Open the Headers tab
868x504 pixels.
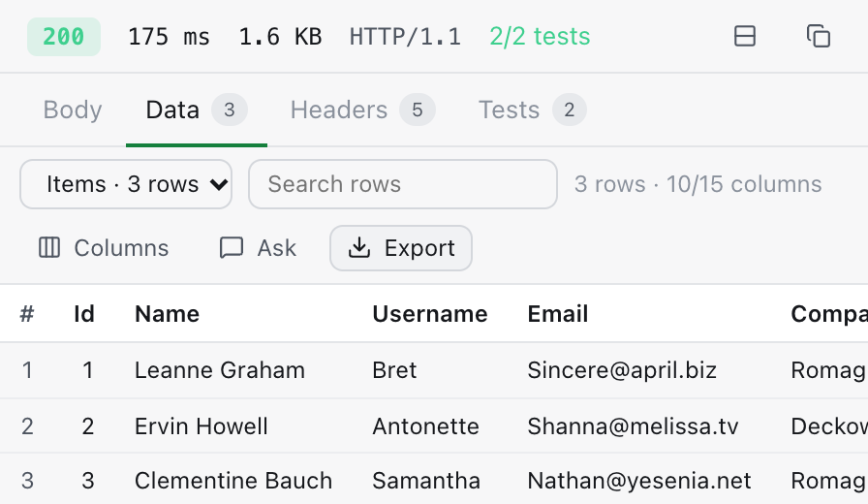tap(362, 110)
